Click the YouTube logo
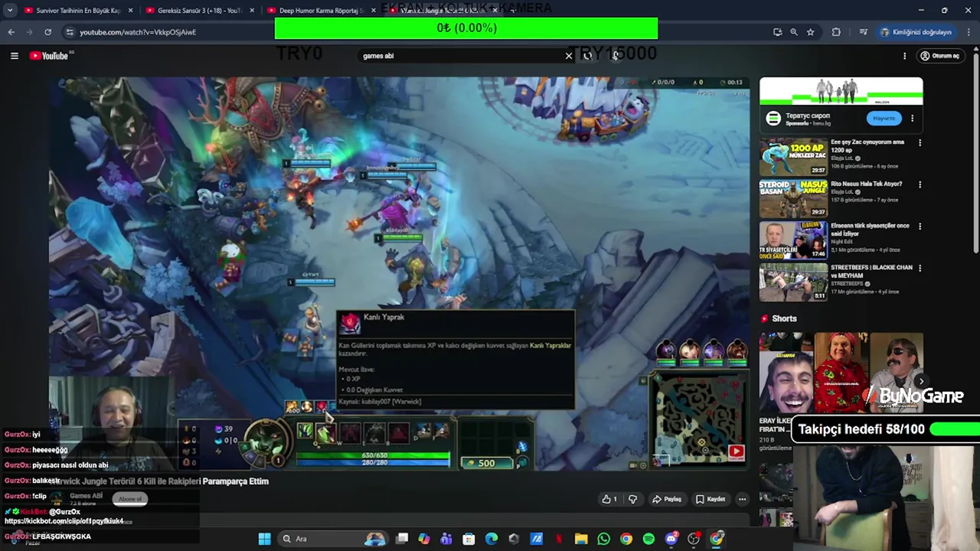Screen dimensions: 980x551 (49, 56)
